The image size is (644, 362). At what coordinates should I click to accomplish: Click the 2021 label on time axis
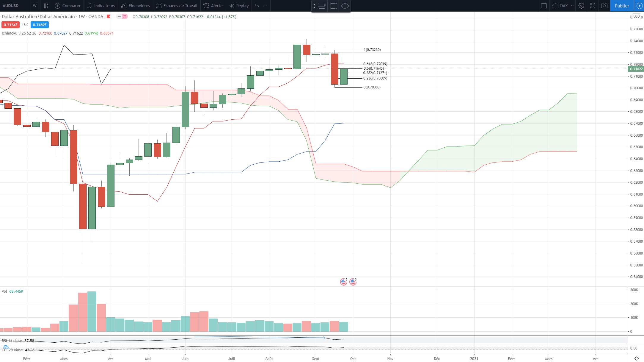click(x=474, y=358)
